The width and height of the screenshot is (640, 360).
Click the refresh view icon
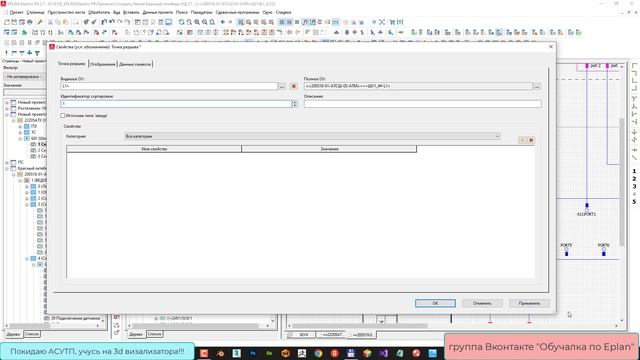point(181,22)
